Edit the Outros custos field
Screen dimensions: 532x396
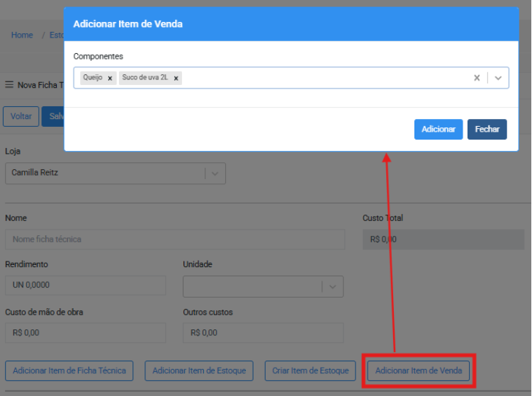[263, 333]
